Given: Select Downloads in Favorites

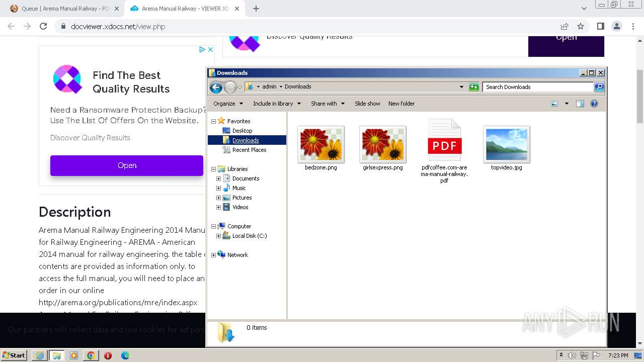Looking at the screenshot, I should (x=245, y=140).
